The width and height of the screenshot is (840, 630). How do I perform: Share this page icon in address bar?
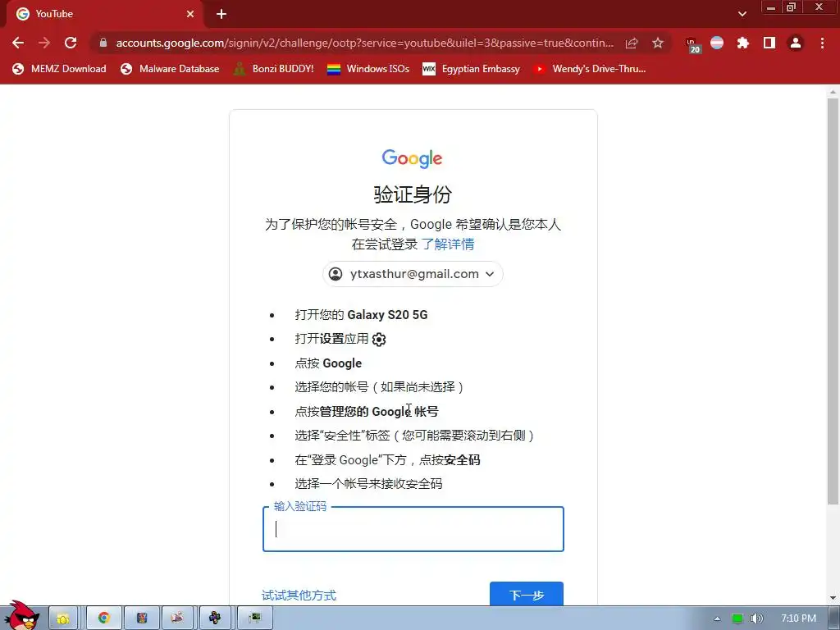[x=632, y=43]
